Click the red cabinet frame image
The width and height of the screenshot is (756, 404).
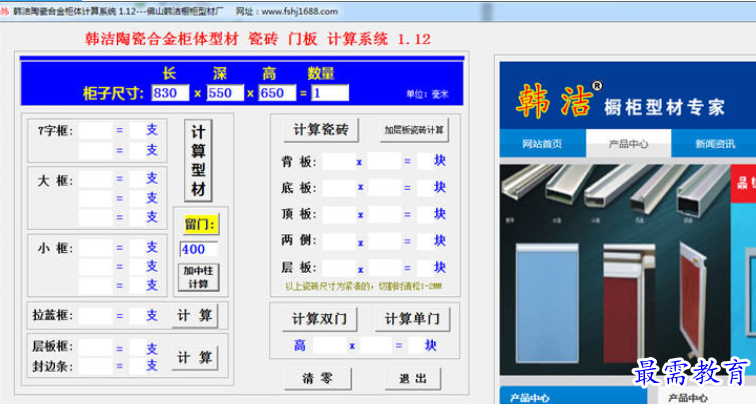[x=629, y=302]
